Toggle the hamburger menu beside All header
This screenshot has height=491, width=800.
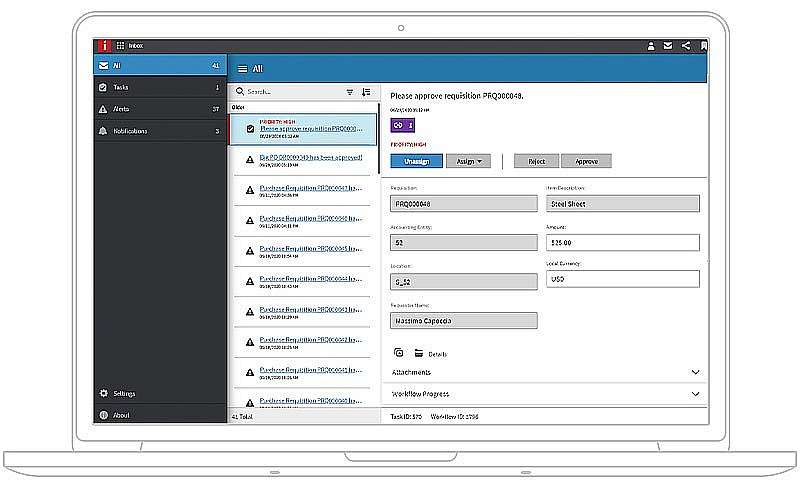click(x=242, y=69)
